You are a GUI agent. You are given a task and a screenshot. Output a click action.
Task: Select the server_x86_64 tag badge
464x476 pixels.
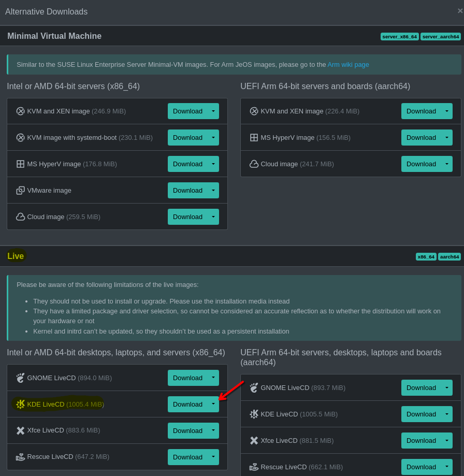[x=399, y=36]
